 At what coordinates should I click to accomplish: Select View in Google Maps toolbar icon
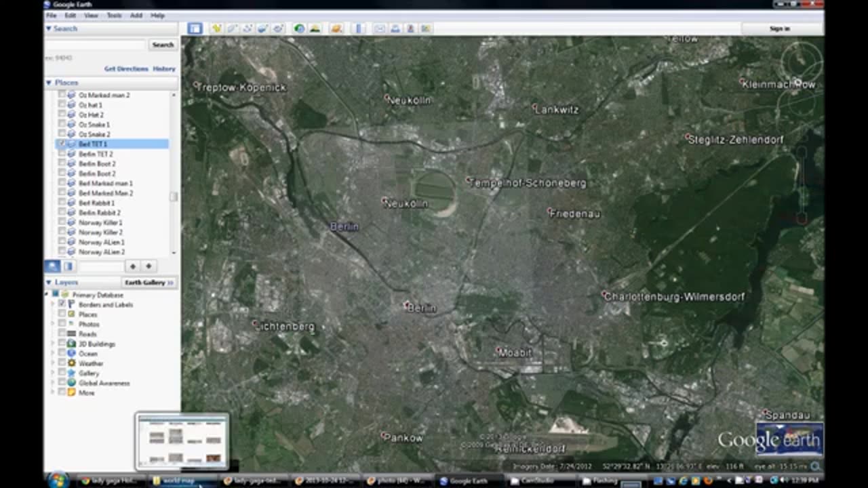[426, 28]
